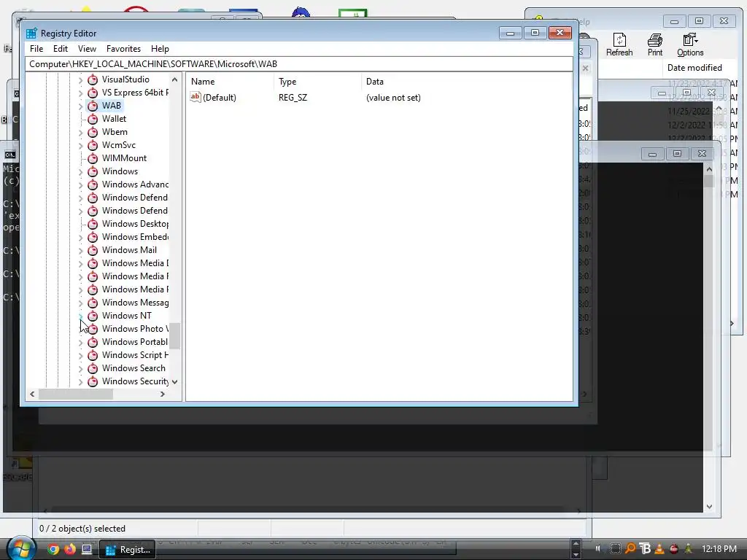Click the Registry Editor taskbar button
Image resolution: width=747 pixels, height=560 pixels.
point(128,550)
